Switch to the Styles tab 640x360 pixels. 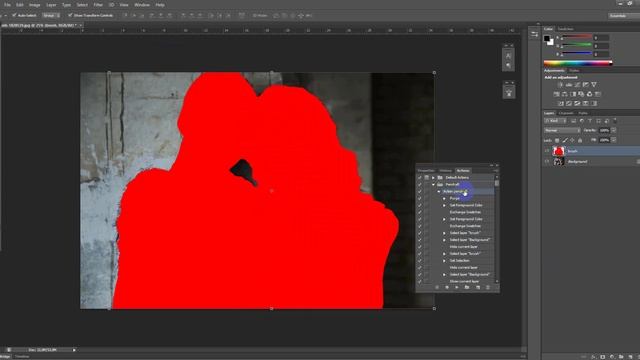573,71
